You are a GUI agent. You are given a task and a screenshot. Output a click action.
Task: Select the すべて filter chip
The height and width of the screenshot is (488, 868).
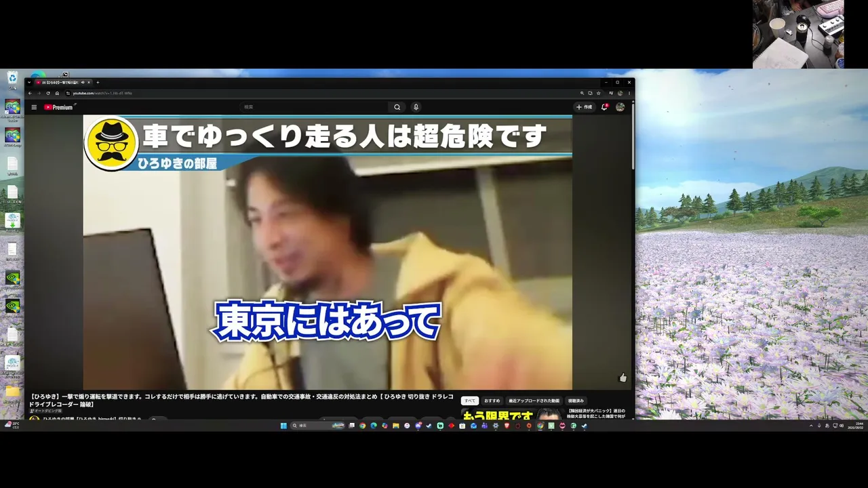click(x=470, y=401)
